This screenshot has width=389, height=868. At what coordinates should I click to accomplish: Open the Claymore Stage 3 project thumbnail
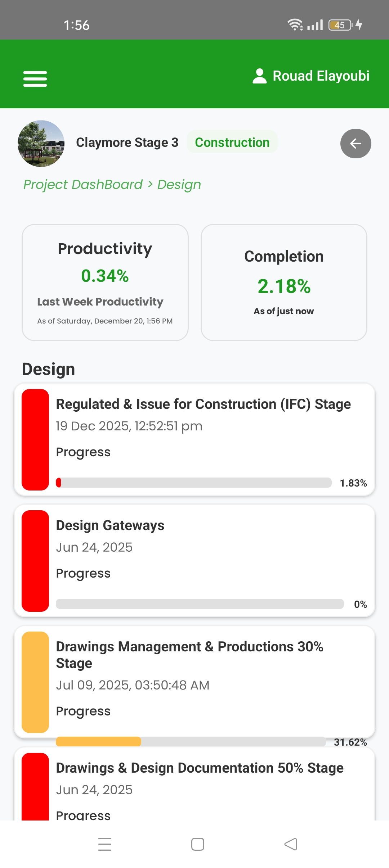[41, 143]
